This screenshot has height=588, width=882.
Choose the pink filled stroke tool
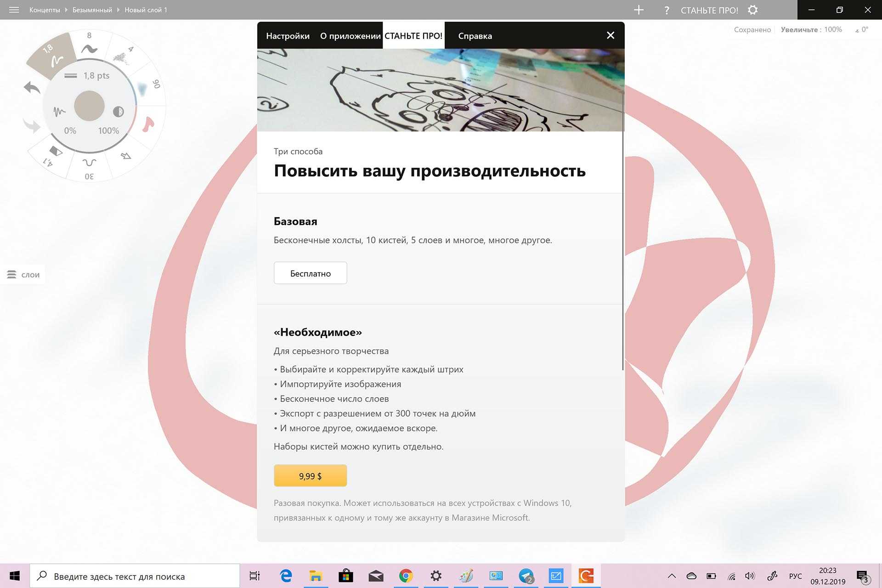(147, 124)
